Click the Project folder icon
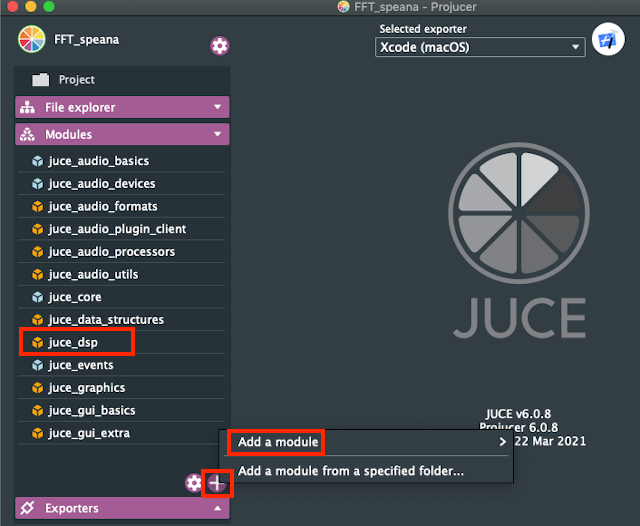This screenshot has height=526, width=640. 41,80
